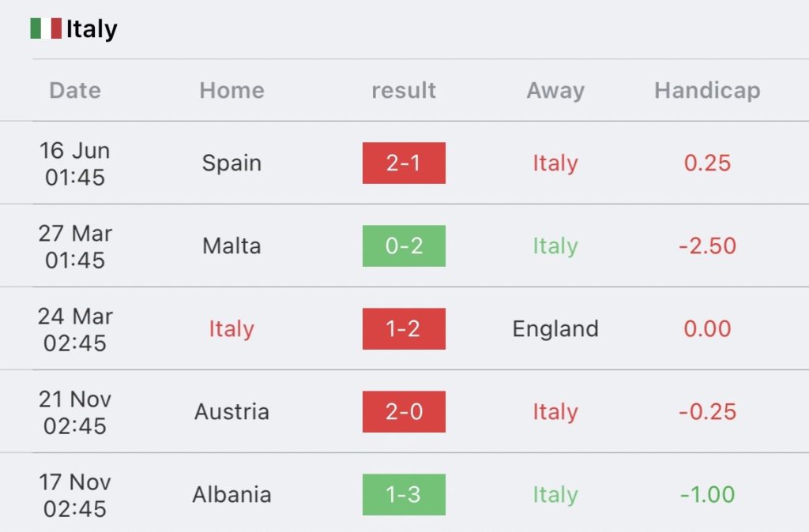Open the Spain 2-1 result badge
The image size is (809, 532).
point(404,163)
